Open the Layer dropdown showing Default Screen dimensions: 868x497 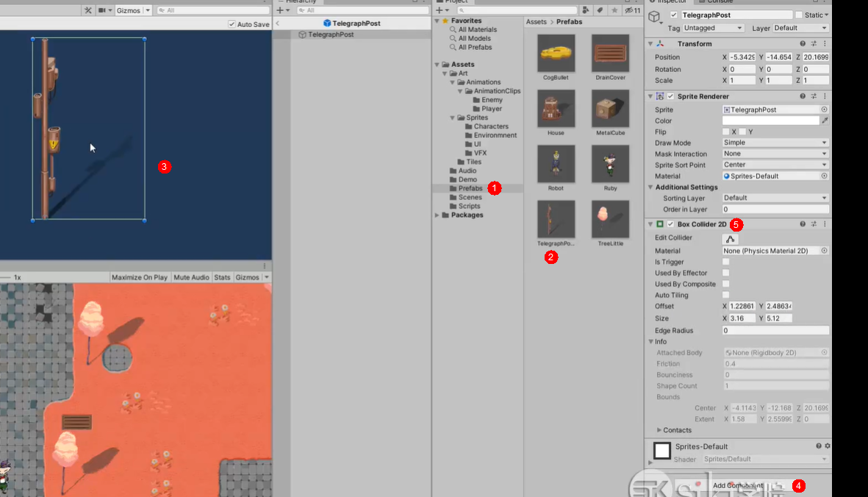point(800,28)
